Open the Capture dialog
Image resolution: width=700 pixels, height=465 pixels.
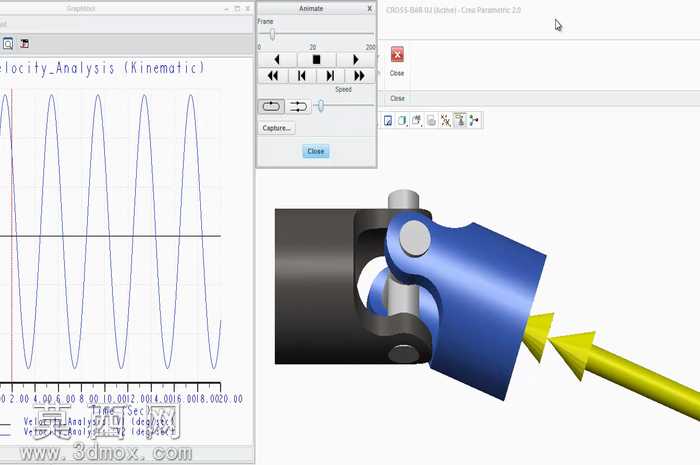pos(277,128)
